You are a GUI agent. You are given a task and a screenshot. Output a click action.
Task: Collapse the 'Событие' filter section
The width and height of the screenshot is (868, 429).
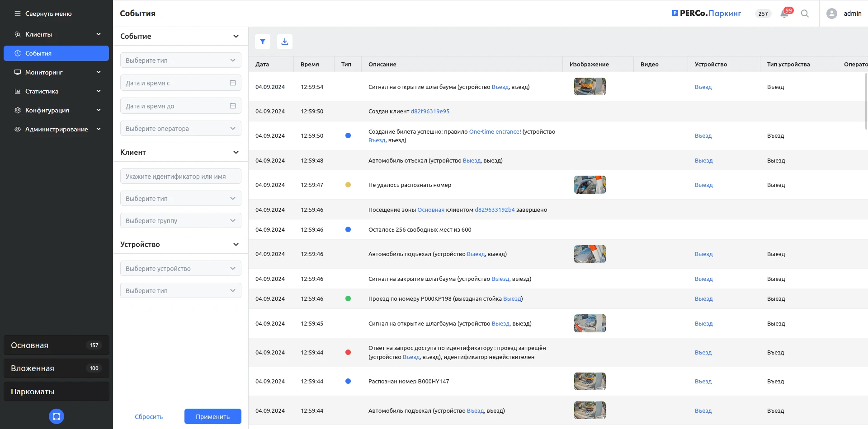[236, 36]
